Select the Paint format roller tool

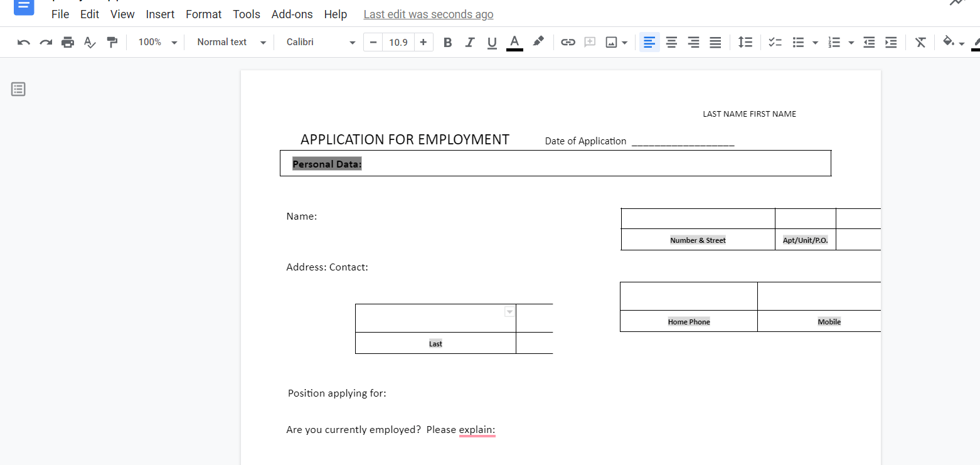pyautogui.click(x=112, y=42)
